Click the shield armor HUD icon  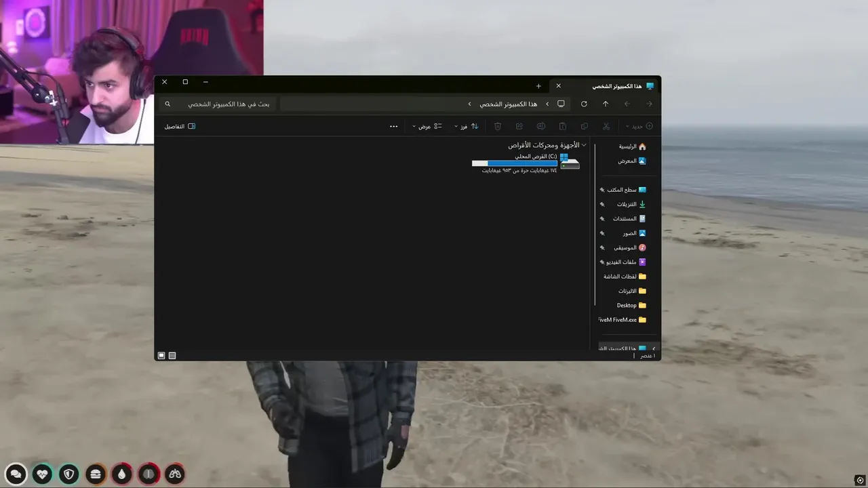(x=68, y=474)
